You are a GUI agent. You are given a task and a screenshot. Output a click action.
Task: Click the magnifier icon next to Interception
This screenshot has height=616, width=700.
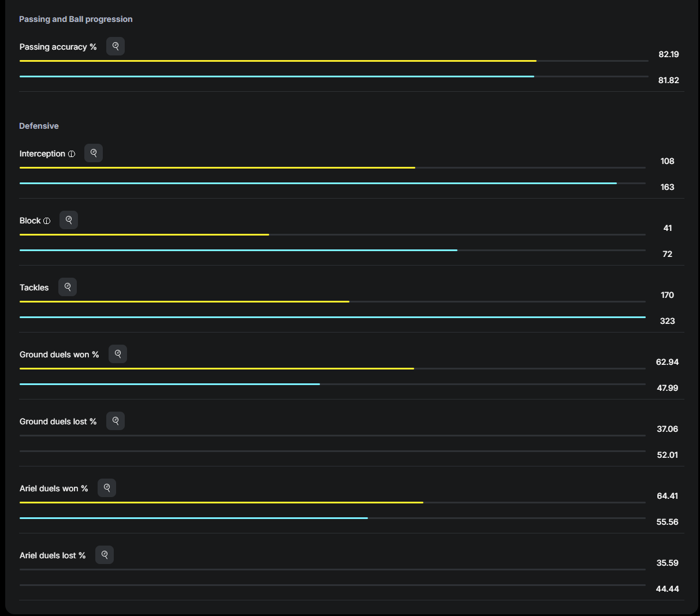click(x=94, y=153)
